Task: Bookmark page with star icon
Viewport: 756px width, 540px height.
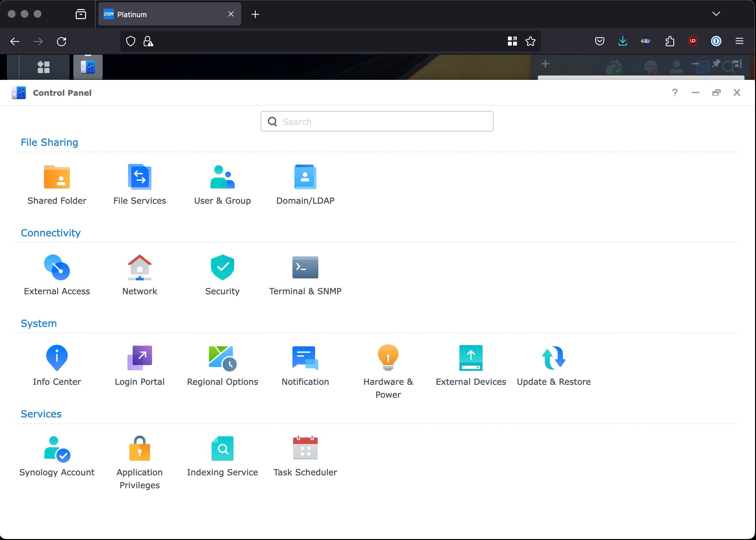Action: pos(530,41)
